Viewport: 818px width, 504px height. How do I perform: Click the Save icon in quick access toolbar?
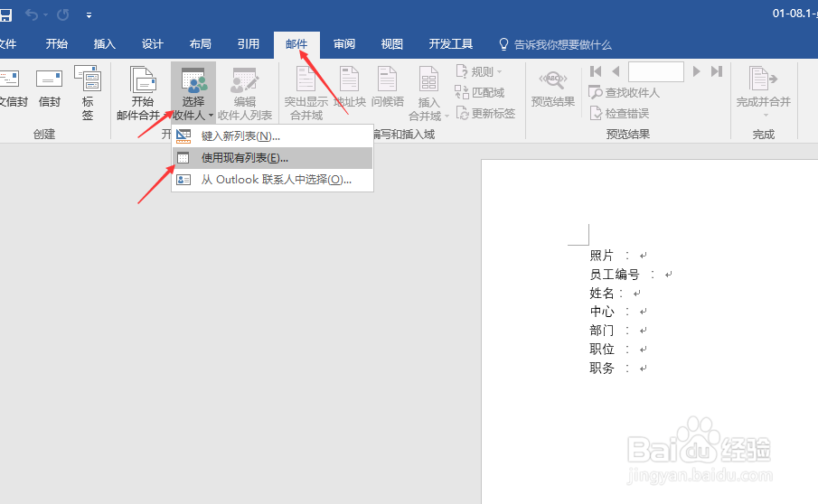coord(5,15)
